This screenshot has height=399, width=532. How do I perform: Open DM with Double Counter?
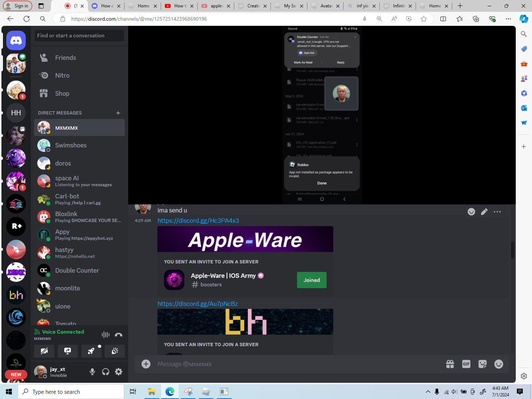pos(79,270)
